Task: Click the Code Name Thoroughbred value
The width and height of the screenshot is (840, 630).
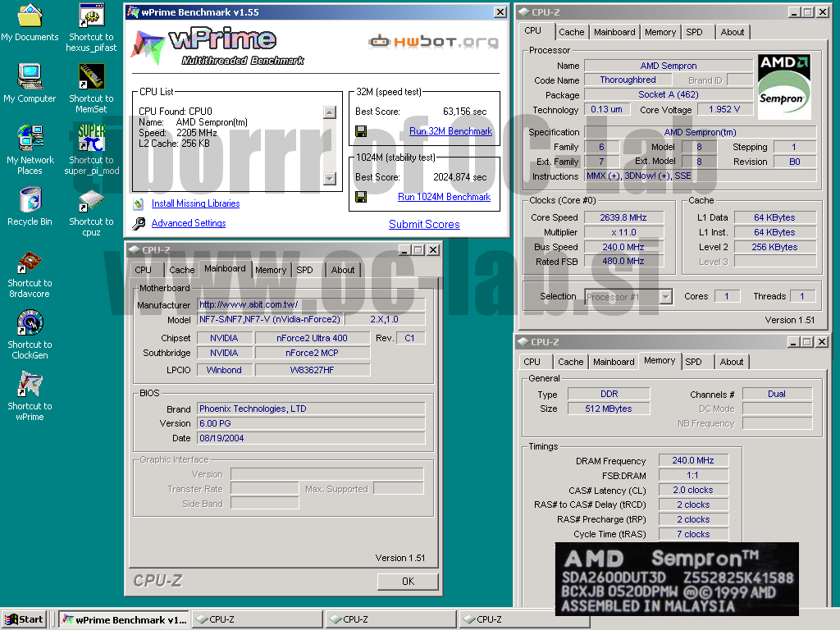Action: tap(628, 80)
